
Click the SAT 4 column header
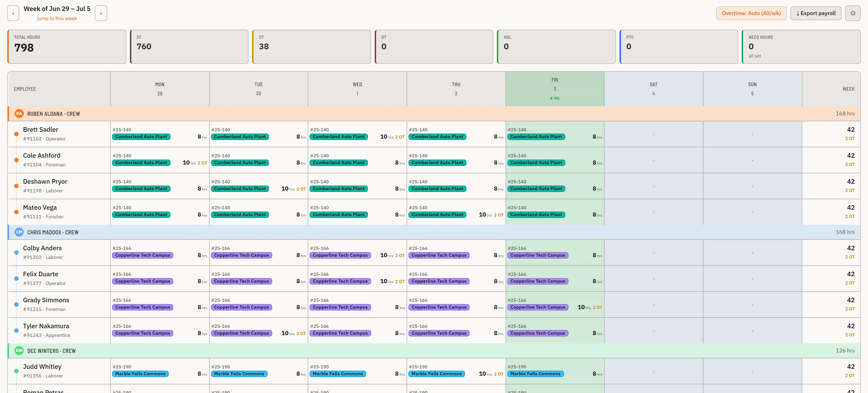[x=653, y=89]
